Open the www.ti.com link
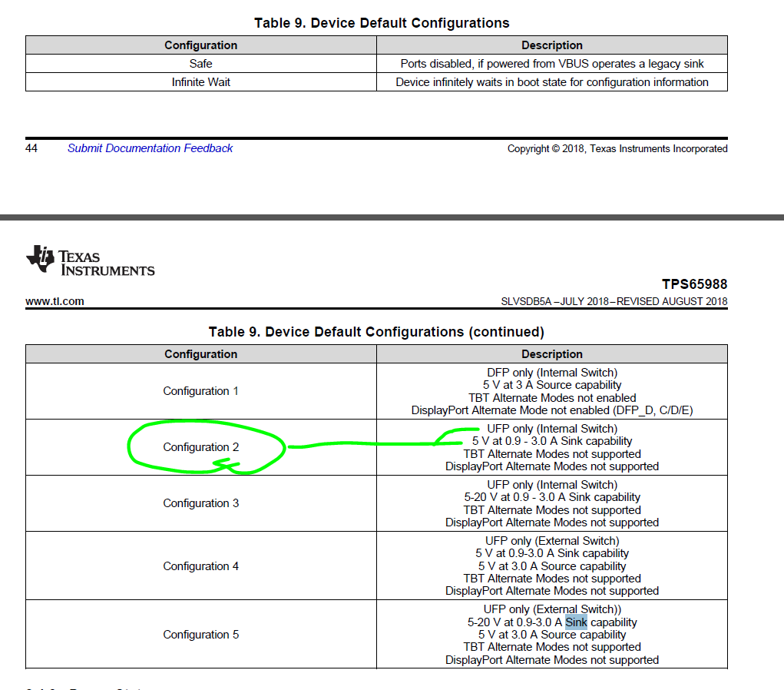Image resolution: width=784 pixels, height=690 pixels. point(55,301)
